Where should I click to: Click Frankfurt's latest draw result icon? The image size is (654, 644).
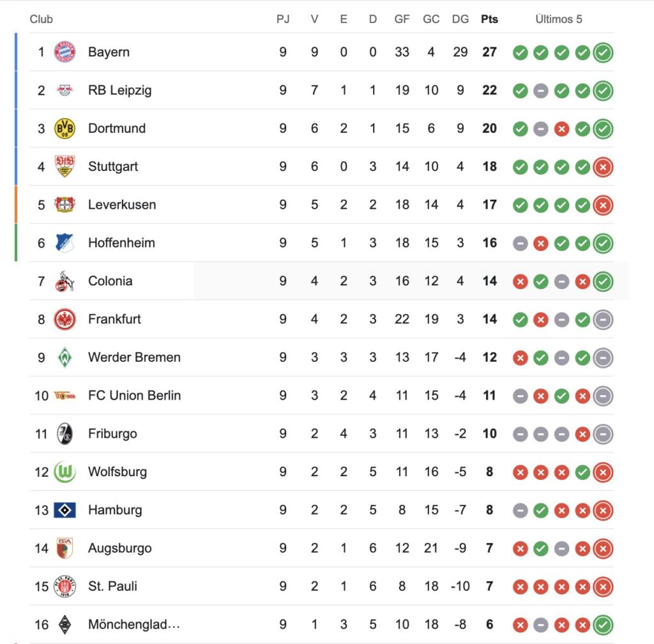(603, 320)
